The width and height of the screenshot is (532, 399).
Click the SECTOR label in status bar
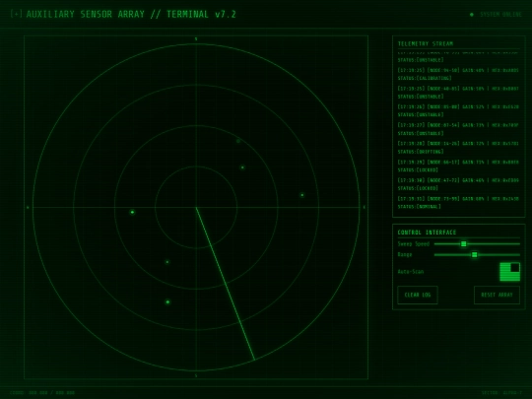[501, 393]
